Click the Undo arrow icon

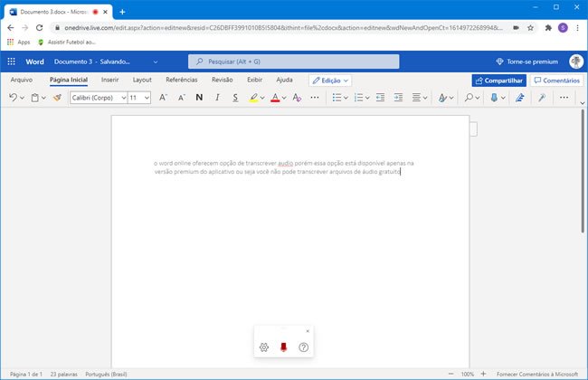(x=13, y=97)
